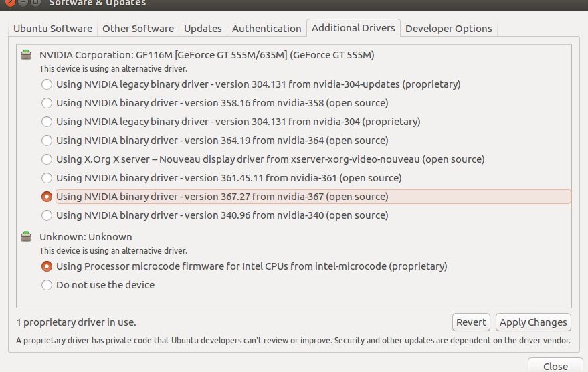The width and height of the screenshot is (588, 372).
Task: Choose legacy driver 304.131 from nvidia-304
Action: point(47,122)
